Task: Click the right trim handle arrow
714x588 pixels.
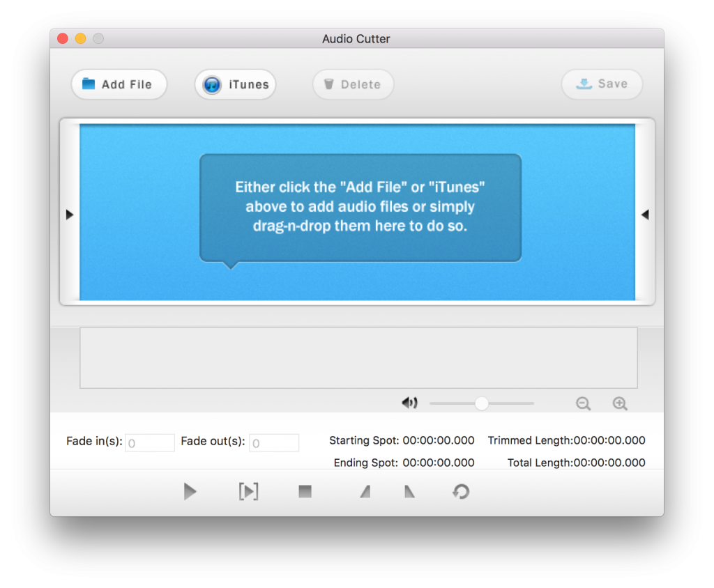Action: [644, 215]
